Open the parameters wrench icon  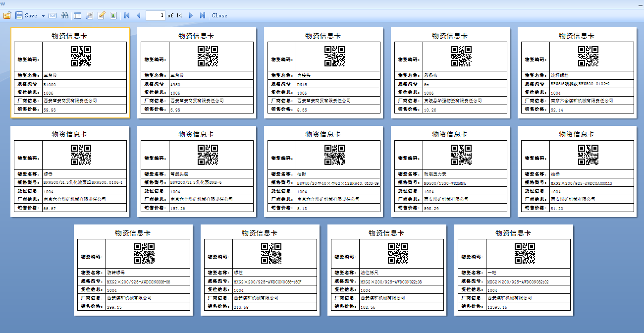[90, 15]
